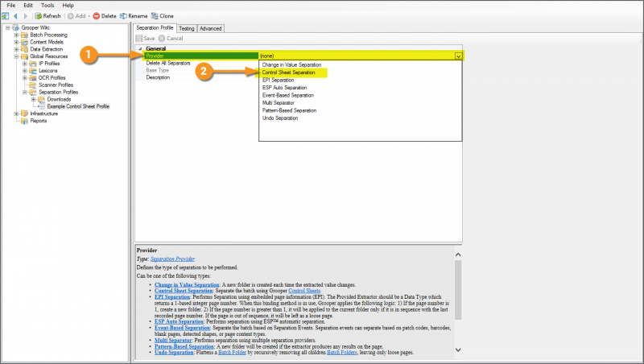This screenshot has width=644, height=364.
Task: Select the OCR Profiles folder
Action: click(52, 77)
